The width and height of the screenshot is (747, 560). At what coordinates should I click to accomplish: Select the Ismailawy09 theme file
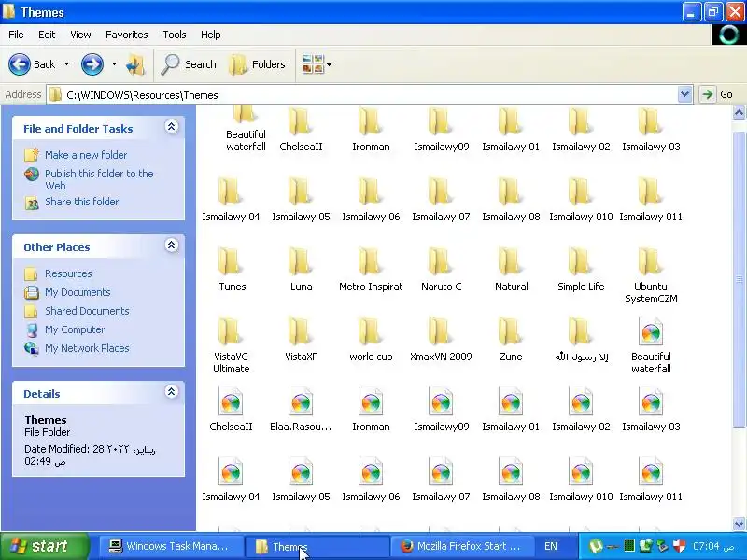pyautogui.click(x=441, y=409)
